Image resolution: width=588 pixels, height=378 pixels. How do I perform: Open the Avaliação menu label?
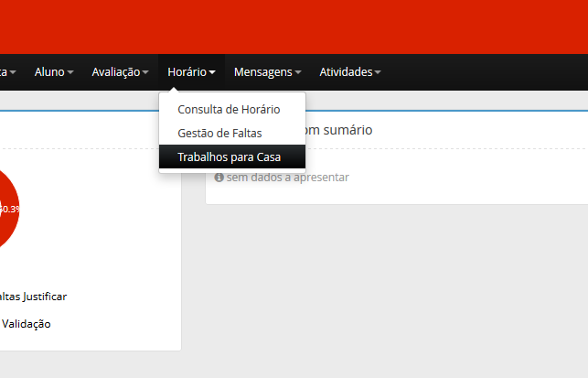tap(115, 71)
